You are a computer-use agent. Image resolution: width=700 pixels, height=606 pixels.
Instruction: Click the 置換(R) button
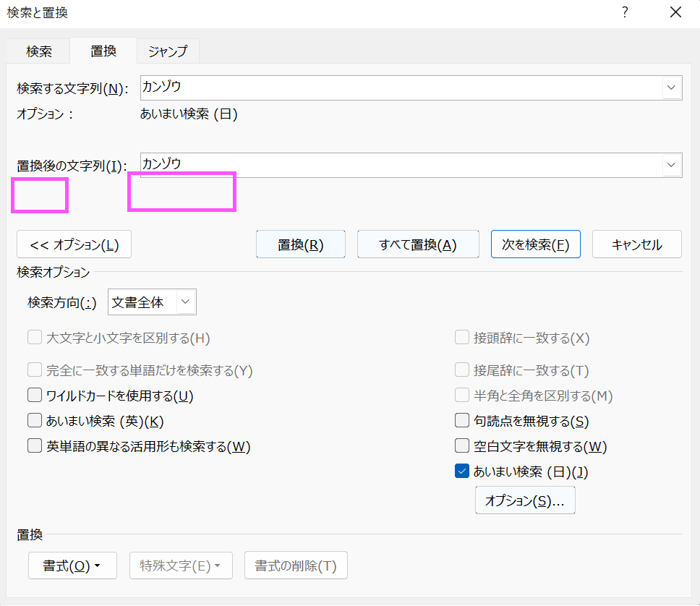pyautogui.click(x=300, y=244)
